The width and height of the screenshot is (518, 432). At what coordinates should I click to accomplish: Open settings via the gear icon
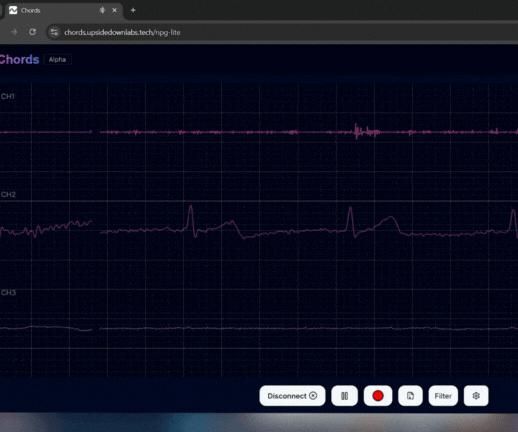point(476,396)
